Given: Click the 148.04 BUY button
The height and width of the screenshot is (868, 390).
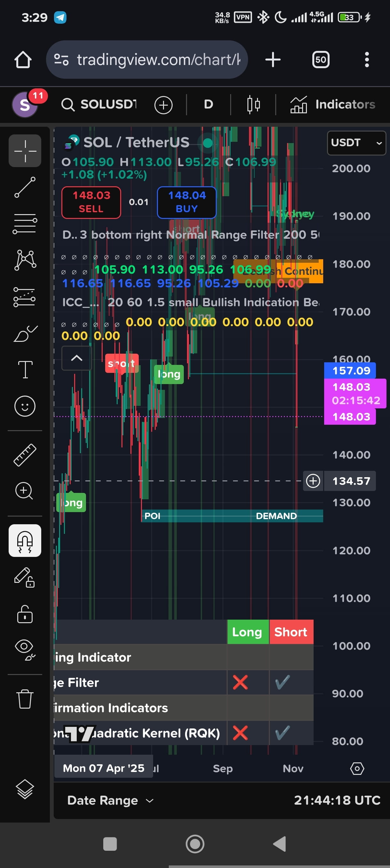Looking at the screenshot, I should coord(187,202).
